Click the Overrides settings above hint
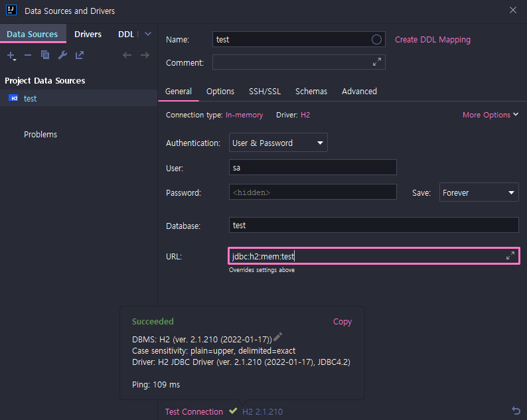Viewport: 527px width, 420px height. (262, 270)
